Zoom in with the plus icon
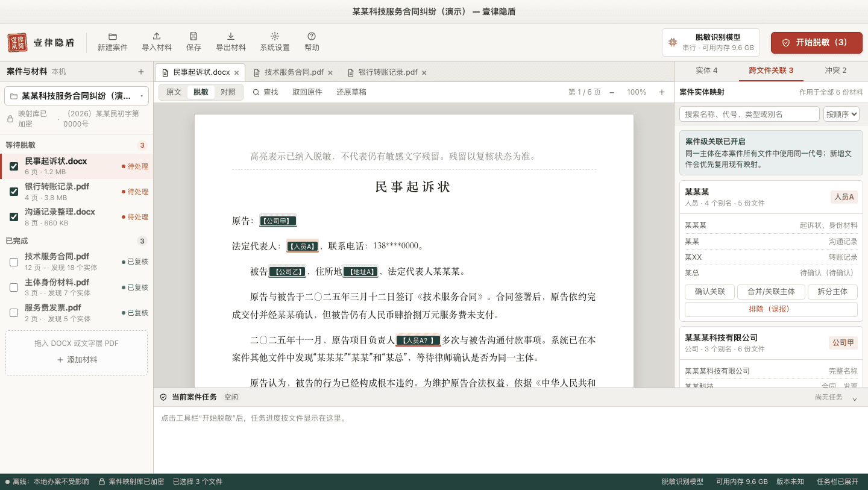 tap(661, 92)
